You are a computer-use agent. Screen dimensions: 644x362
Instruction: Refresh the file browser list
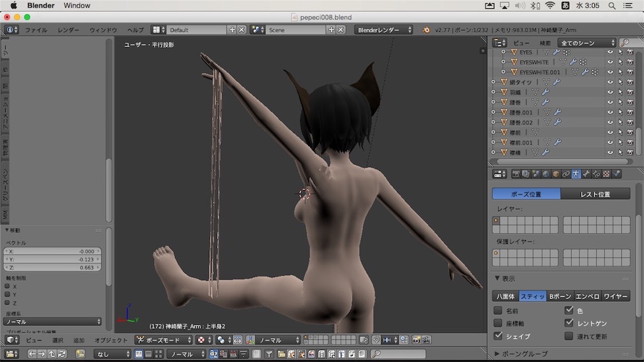(62, 354)
